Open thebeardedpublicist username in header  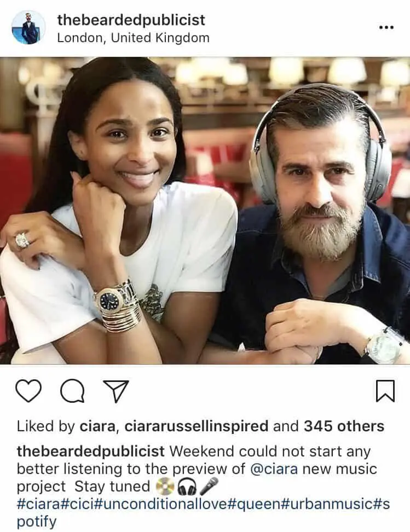click(x=131, y=20)
